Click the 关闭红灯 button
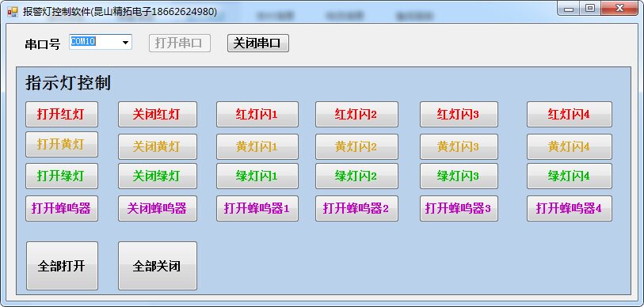The width and height of the screenshot is (644, 307). click(x=158, y=114)
